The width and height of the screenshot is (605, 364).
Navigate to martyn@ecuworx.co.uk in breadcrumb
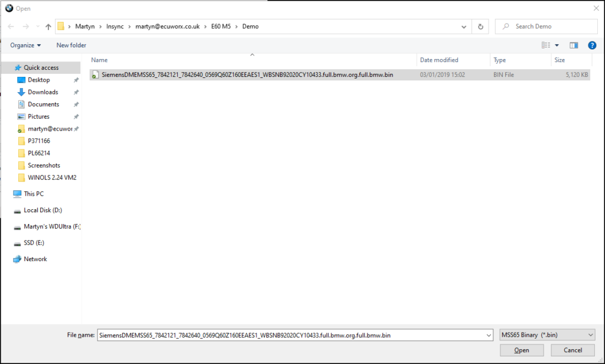(x=167, y=27)
